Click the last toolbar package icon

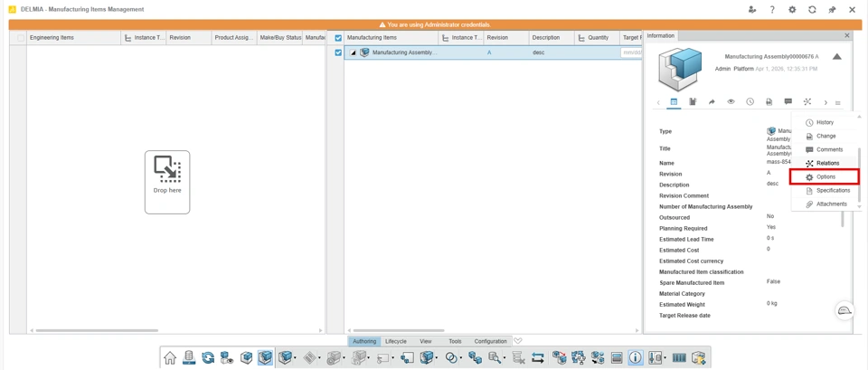pyautogui.click(x=699, y=358)
